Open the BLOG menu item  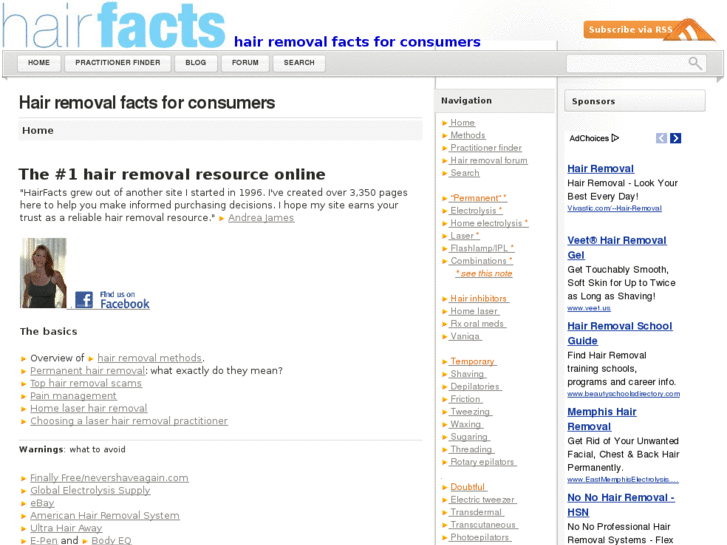tap(196, 63)
